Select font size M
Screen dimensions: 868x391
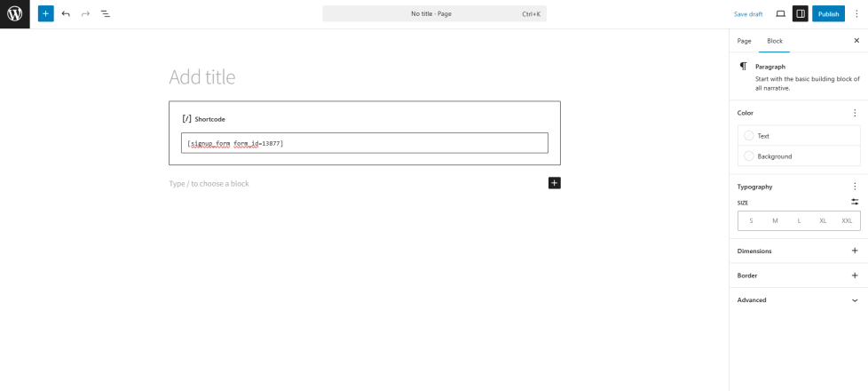point(775,220)
